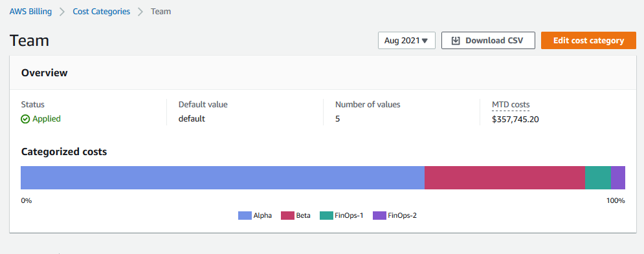Viewport: 644px width, 254px height.
Task: Click the MTD costs underlined label
Action: (511, 105)
